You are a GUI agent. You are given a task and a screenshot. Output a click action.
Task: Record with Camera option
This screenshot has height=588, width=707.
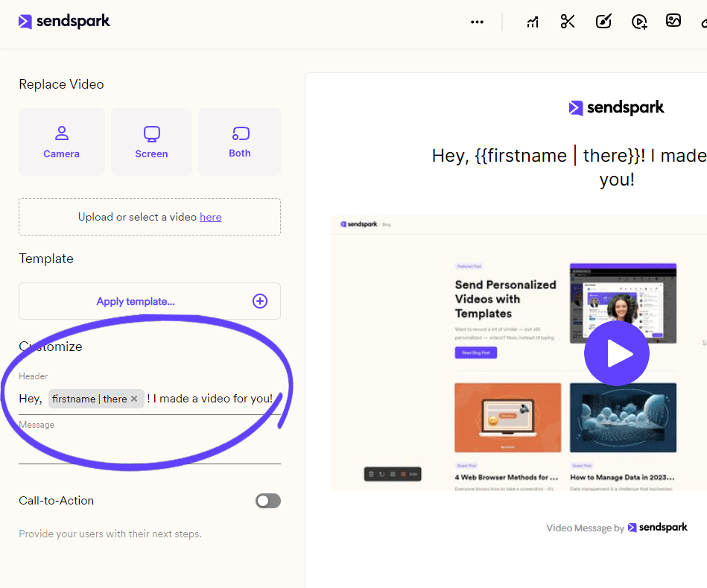point(62,142)
